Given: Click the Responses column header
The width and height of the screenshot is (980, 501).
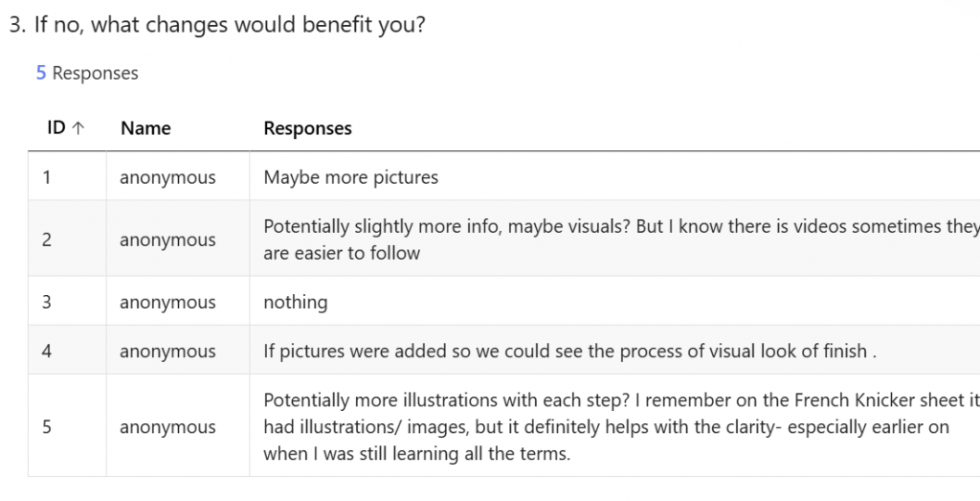Looking at the screenshot, I should point(307,128).
